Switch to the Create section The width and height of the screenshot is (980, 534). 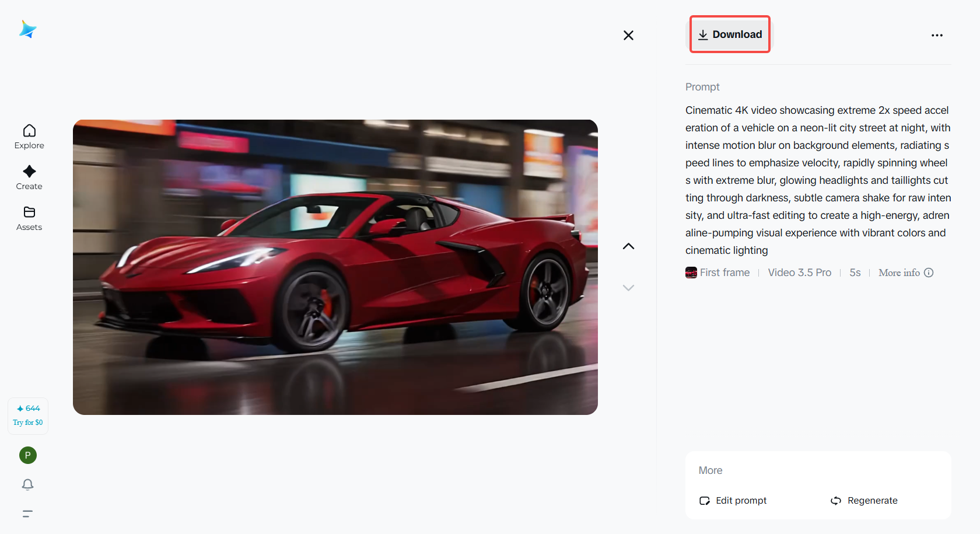[29, 177]
